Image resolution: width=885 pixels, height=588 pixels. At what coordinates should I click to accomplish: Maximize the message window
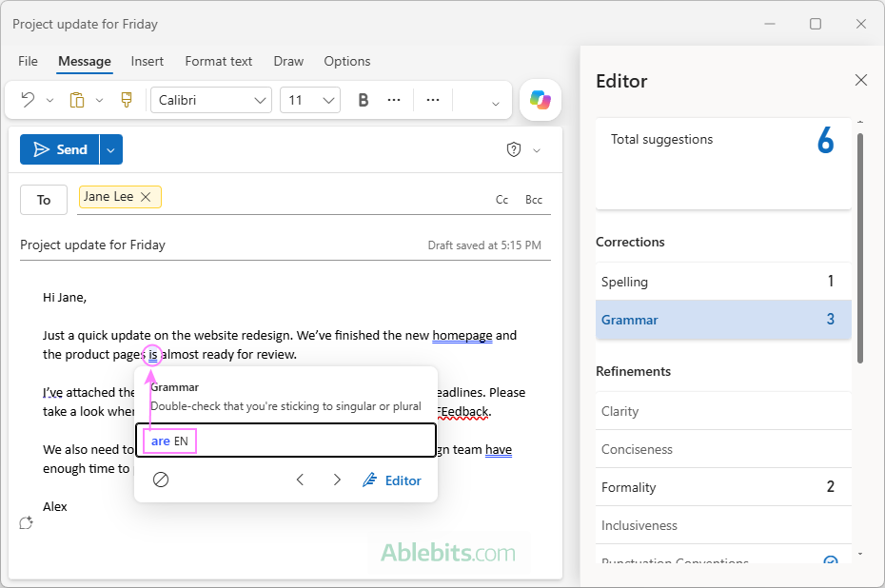[x=815, y=24]
